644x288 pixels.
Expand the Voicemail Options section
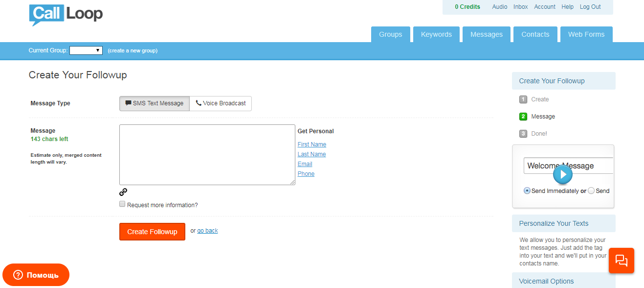coord(546,281)
